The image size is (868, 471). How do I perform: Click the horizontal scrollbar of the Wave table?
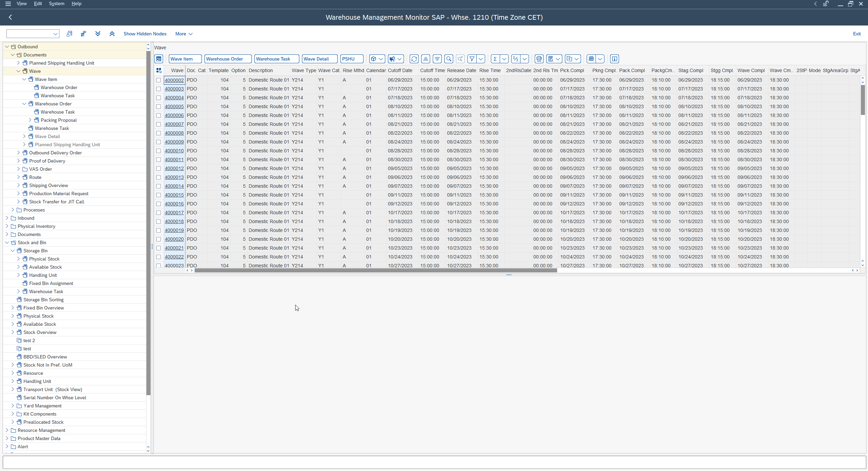click(x=376, y=270)
